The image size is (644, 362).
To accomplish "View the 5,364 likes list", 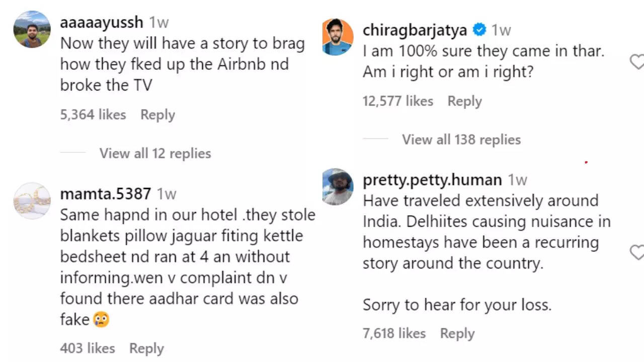I will pos(93,115).
